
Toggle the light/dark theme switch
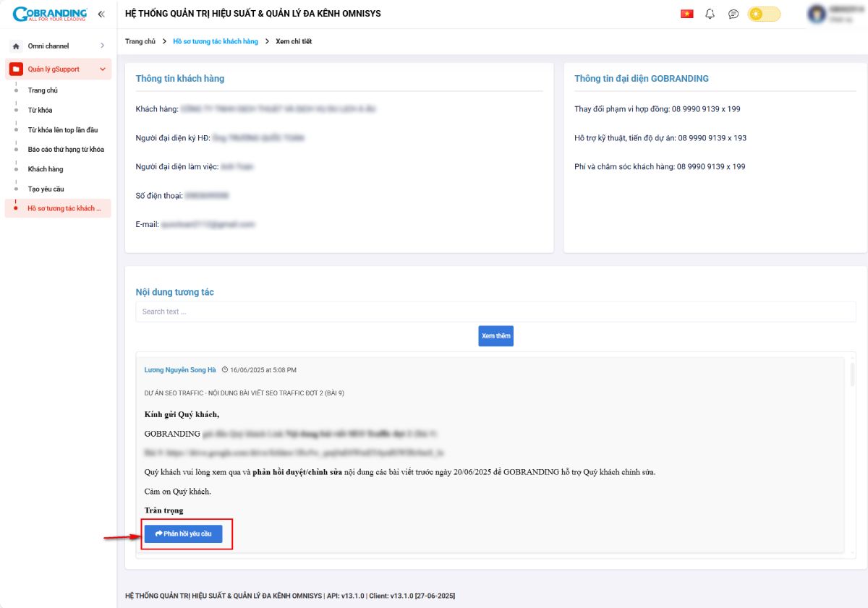(x=764, y=14)
